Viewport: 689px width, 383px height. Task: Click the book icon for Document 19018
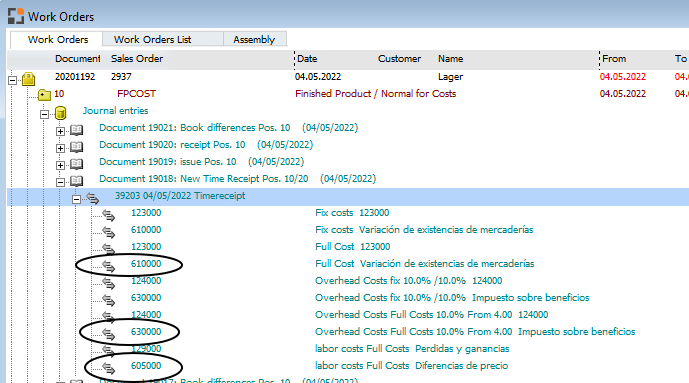pyautogui.click(x=76, y=181)
